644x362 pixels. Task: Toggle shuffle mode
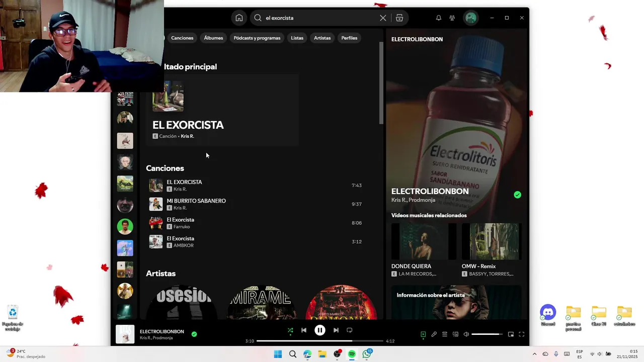[x=290, y=330]
